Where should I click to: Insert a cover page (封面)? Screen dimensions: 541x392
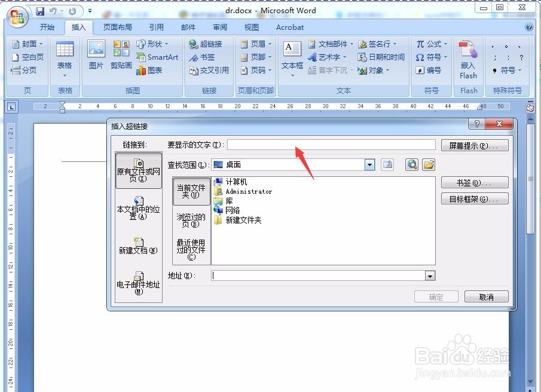27,44
